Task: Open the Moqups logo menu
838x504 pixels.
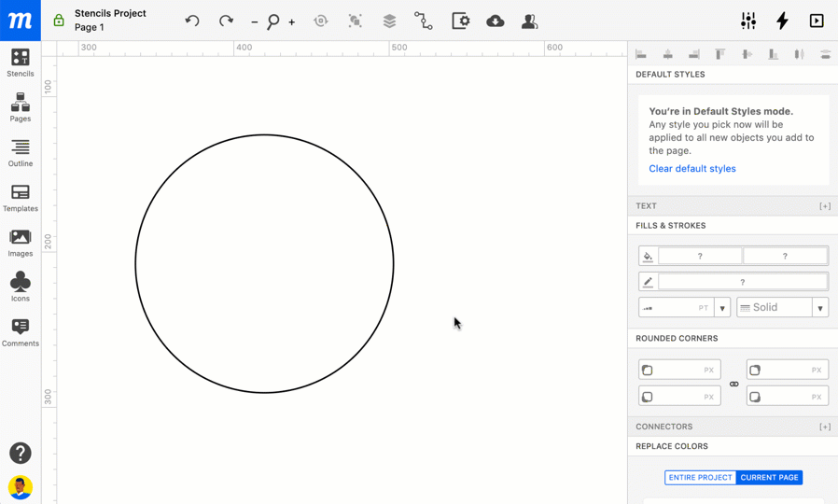Action: coord(21,21)
